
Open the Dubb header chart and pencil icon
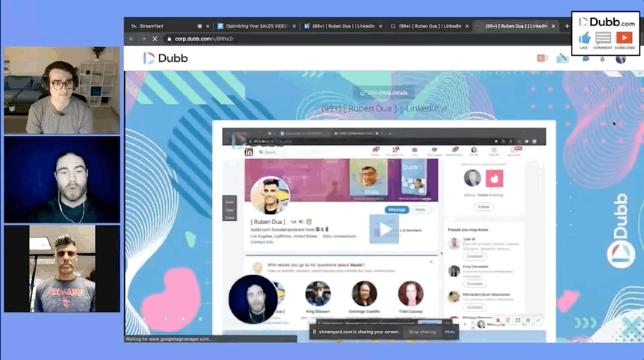point(563,58)
